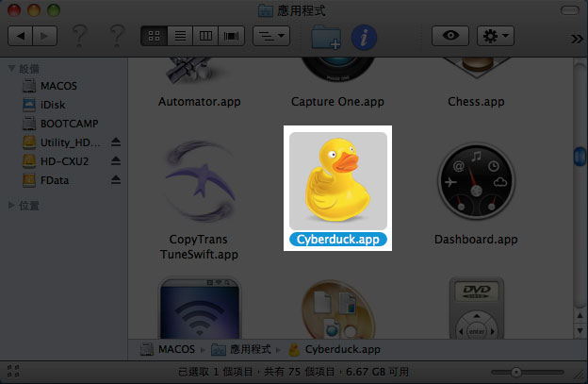The image size is (588, 384).
Task: Click the Cyberduck.app filename label
Action: click(338, 240)
